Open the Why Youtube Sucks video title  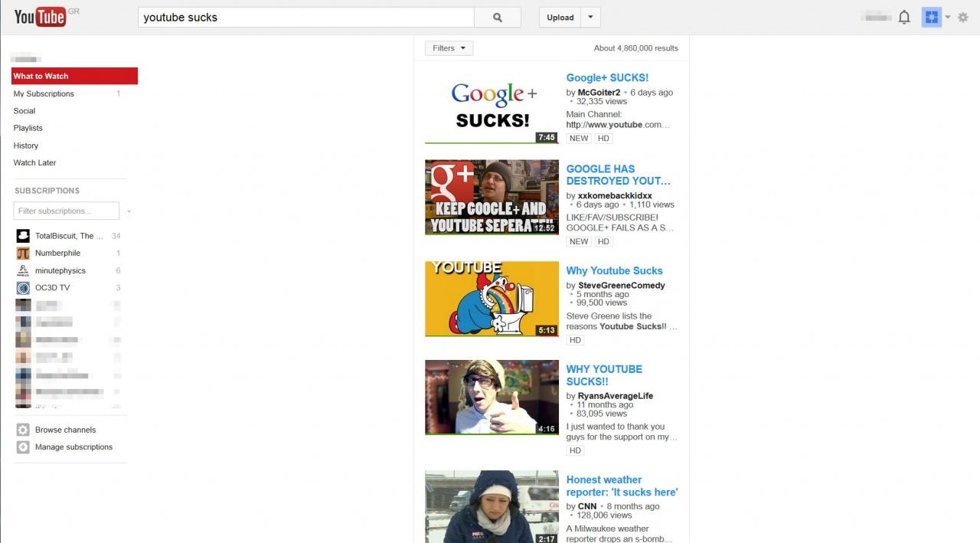point(614,270)
